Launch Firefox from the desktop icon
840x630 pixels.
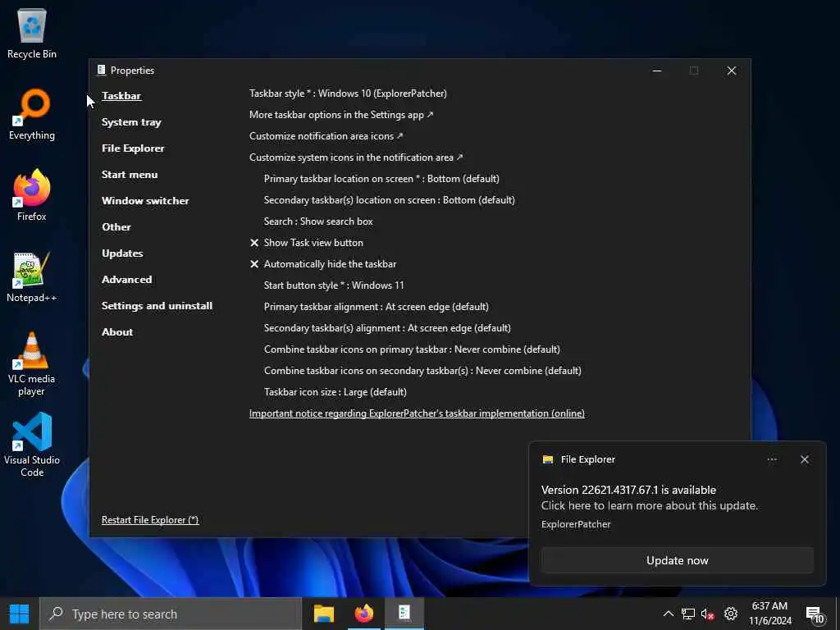point(32,195)
